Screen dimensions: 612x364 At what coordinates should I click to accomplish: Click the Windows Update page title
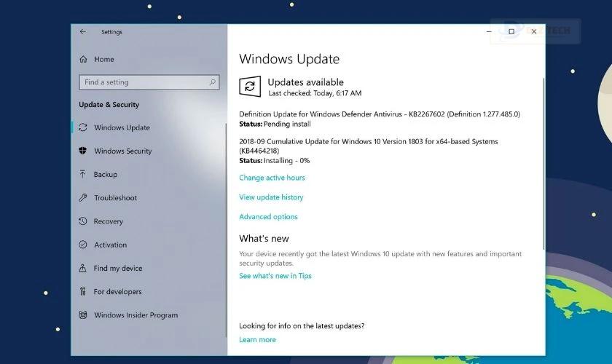(289, 59)
